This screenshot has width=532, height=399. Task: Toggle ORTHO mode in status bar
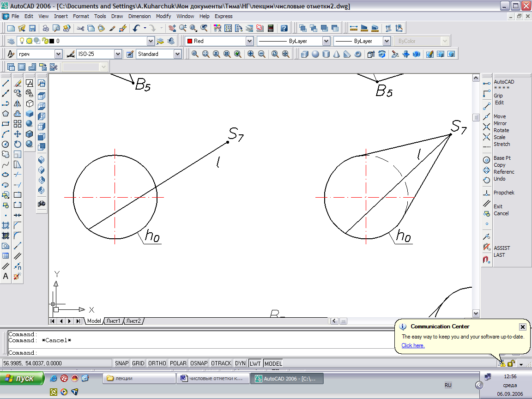[x=157, y=363]
